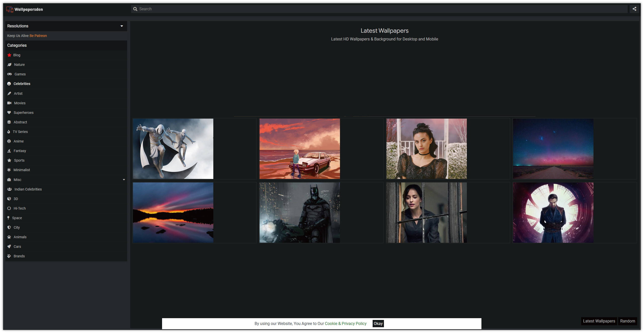The width and height of the screenshot is (644, 333).
Task: Click the Games controller icon
Action: click(10, 74)
